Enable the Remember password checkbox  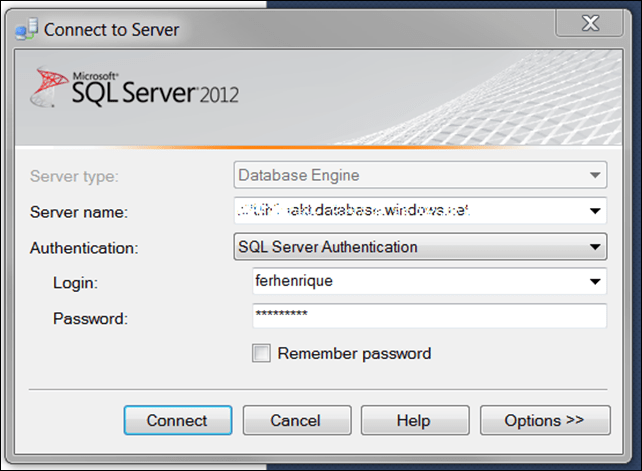[x=262, y=353]
